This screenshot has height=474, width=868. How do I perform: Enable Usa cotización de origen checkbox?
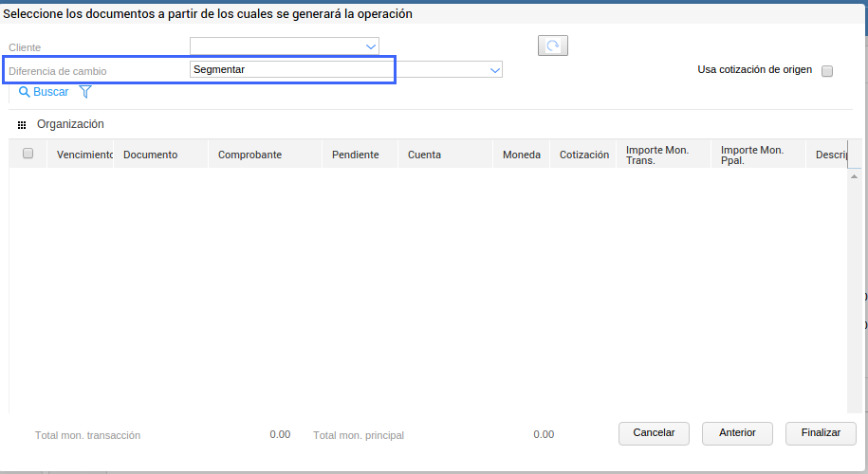point(827,71)
